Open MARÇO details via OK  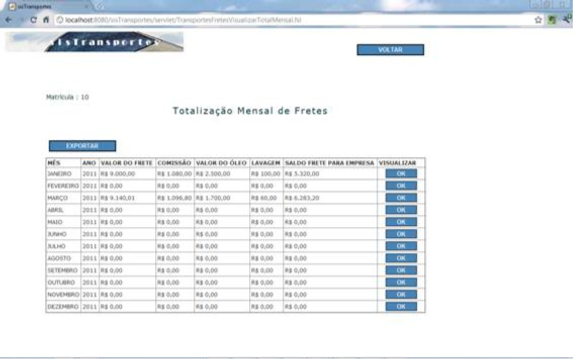tap(401, 198)
